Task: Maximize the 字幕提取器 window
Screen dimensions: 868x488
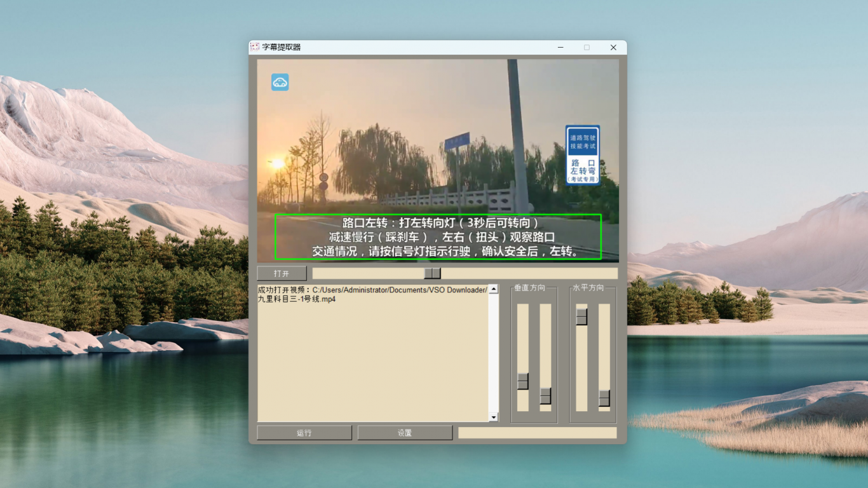Action: (587, 48)
